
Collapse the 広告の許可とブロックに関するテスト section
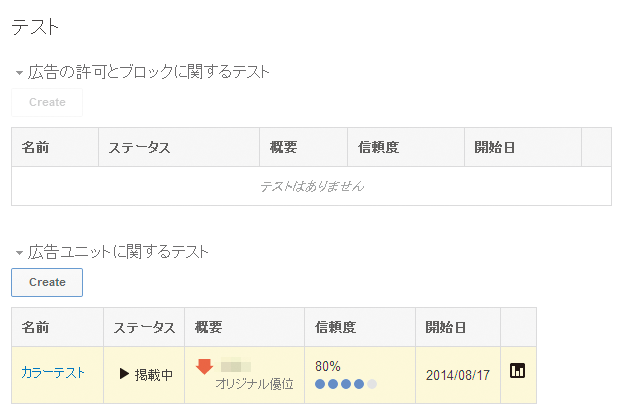point(19,73)
